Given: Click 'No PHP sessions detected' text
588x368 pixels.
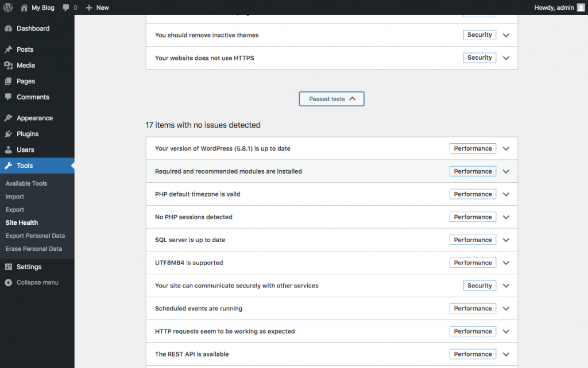Looking at the screenshot, I should tap(194, 217).
